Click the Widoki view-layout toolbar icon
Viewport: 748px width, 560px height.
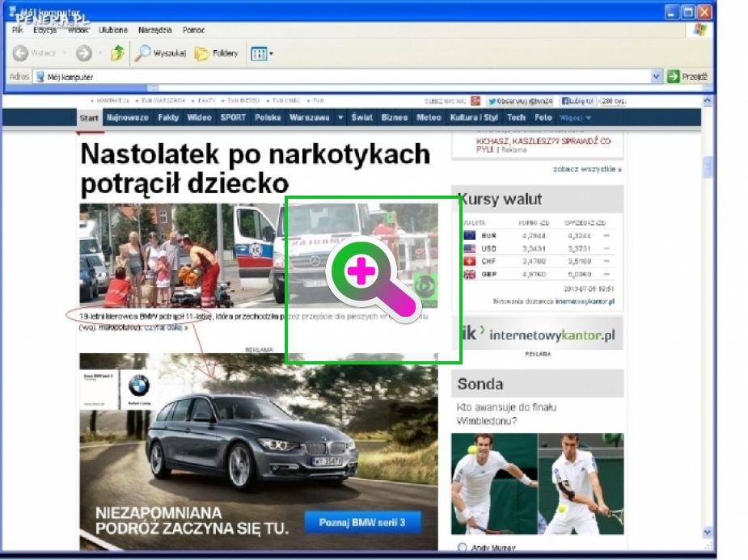click(260, 53)
